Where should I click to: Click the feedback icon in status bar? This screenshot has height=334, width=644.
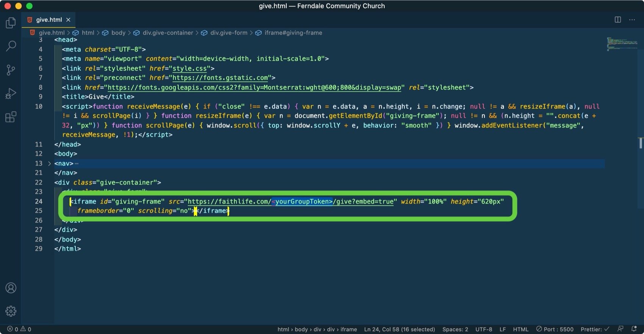point(620,329)
